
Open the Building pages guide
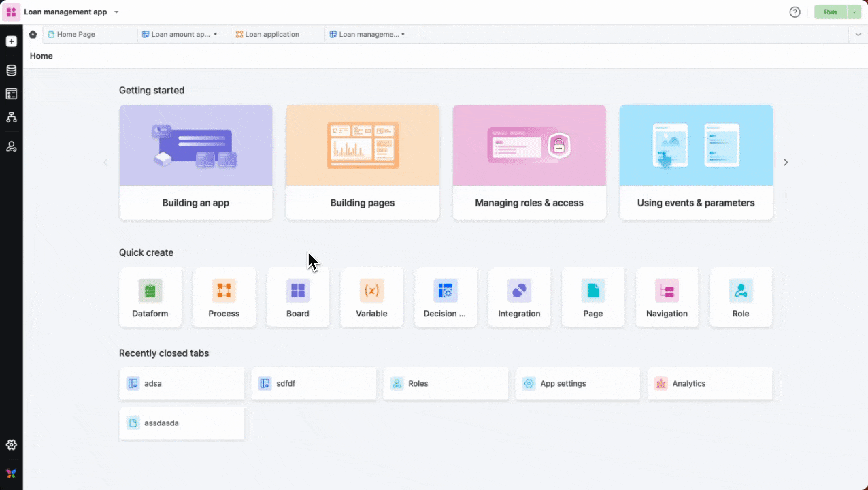(363, 163)
